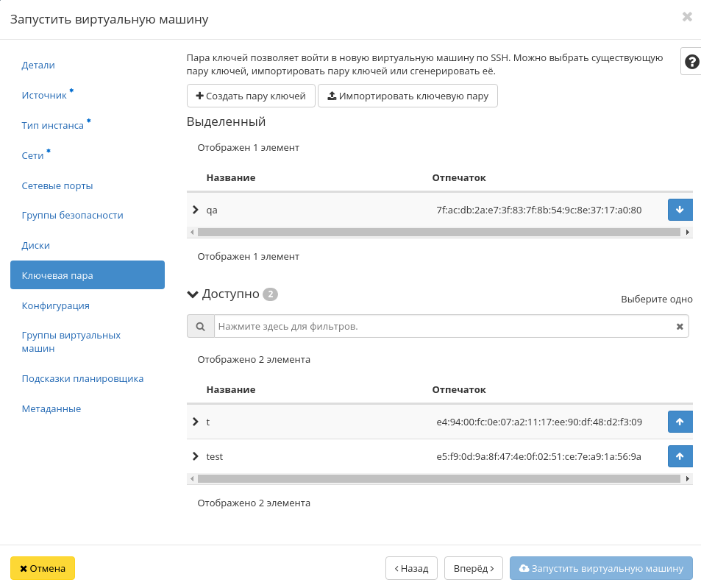Image resolution: width=701 pixels, height=588 pixels.
Task: Open the Конфигурация step
Action: click(56, 305)
